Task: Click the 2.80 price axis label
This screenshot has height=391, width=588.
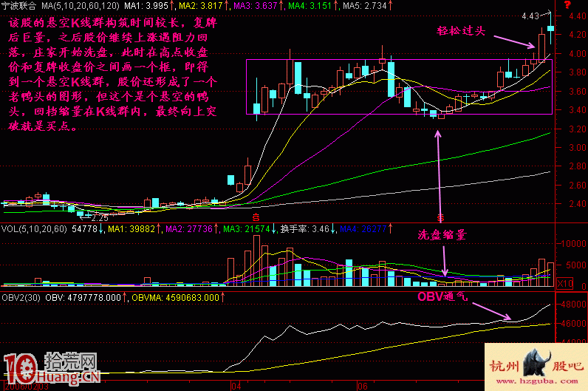Action: point(577,166)
